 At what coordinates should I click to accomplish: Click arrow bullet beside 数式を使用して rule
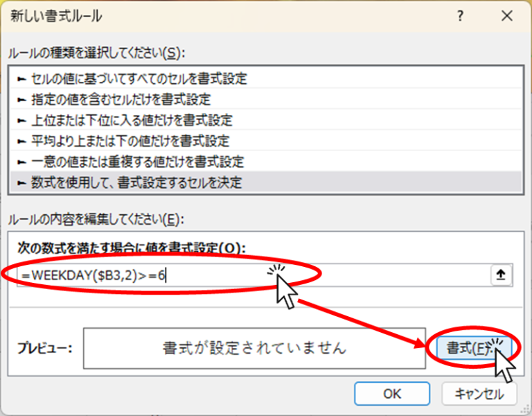pyautogui.click(x=21, y=183)
